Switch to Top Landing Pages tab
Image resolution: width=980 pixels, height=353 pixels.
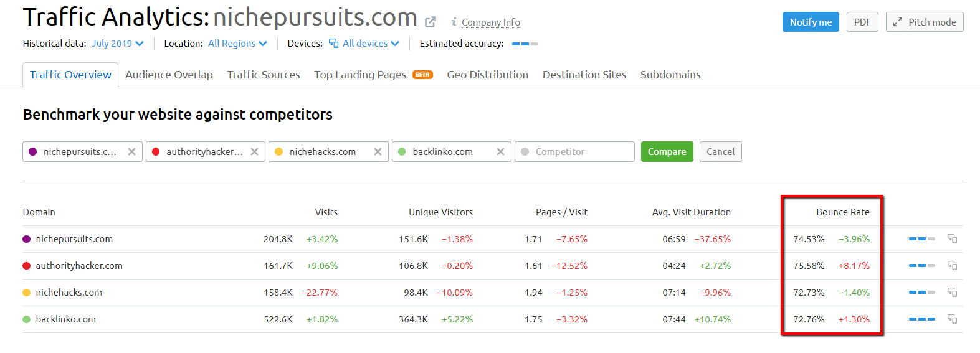click(360, 75)
